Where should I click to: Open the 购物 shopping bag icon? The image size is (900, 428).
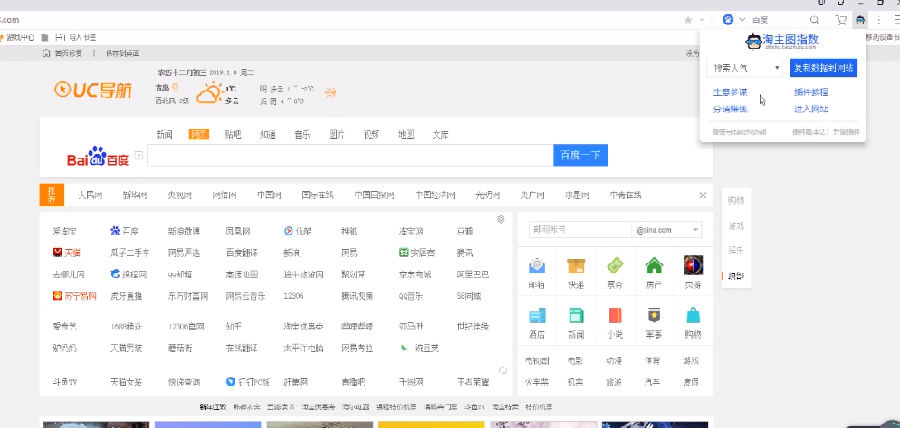(693, 315)
